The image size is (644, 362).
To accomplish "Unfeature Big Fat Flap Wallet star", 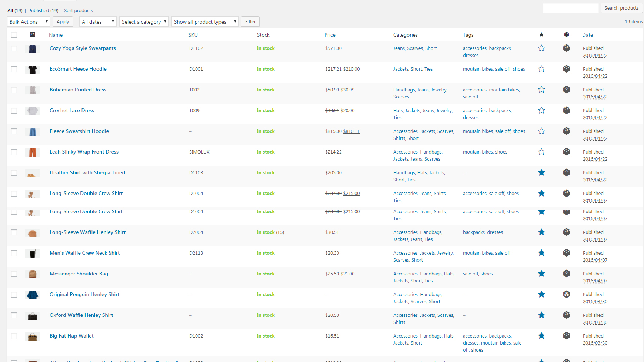I will [x=541, y=336].
